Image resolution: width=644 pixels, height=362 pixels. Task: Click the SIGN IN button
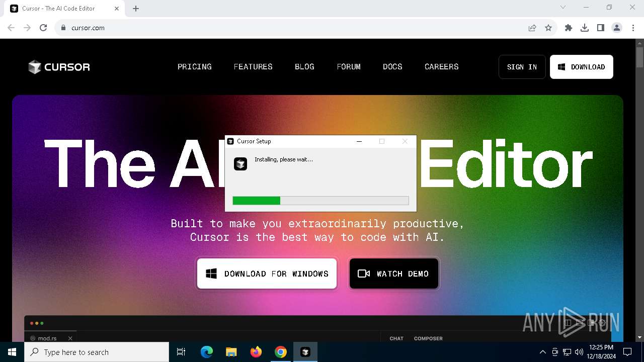(x=522, y=67)
